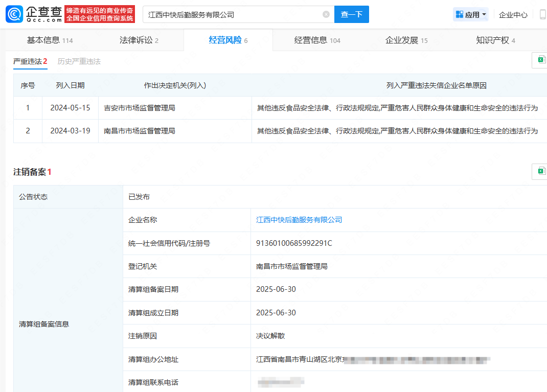Show the 历史严重违法 sub-tab

tap(79, 61)
